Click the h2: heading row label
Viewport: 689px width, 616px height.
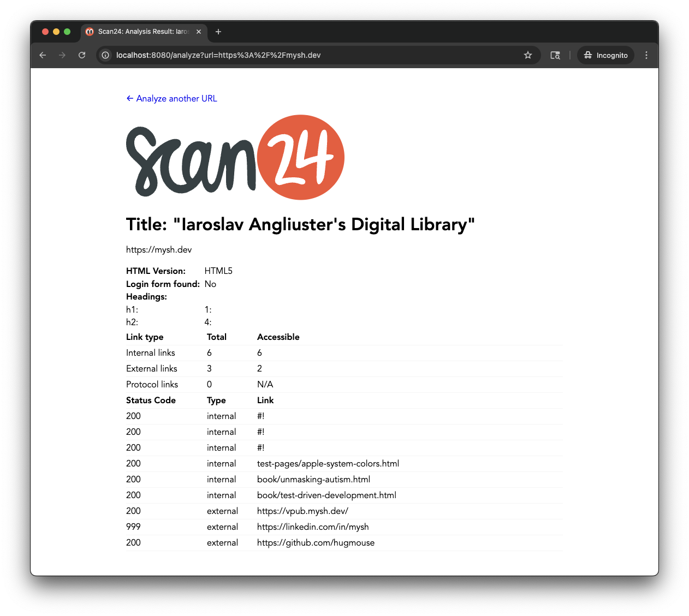(x=132, y=322)
